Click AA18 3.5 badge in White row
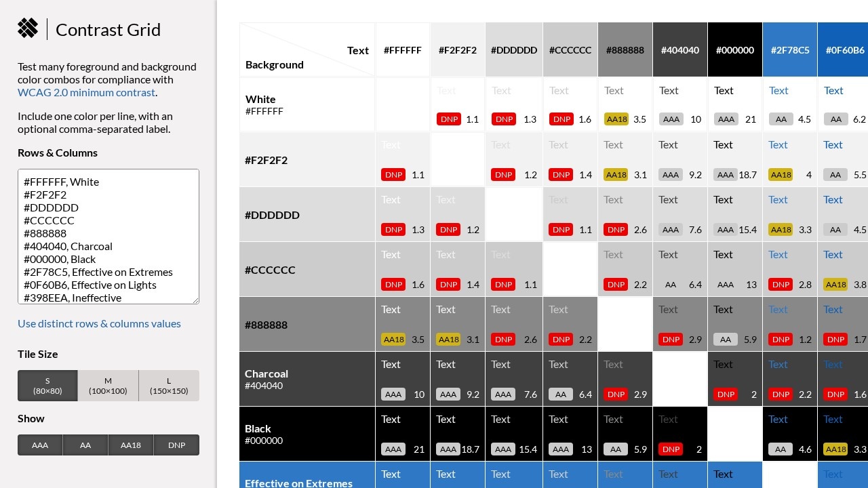 (616, 119)
